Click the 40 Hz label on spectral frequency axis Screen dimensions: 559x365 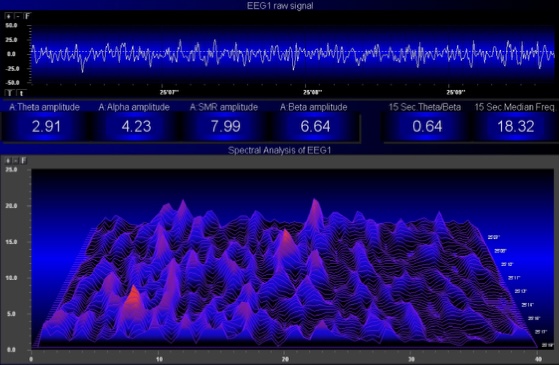pyautogui.click(x=538, y=359)
